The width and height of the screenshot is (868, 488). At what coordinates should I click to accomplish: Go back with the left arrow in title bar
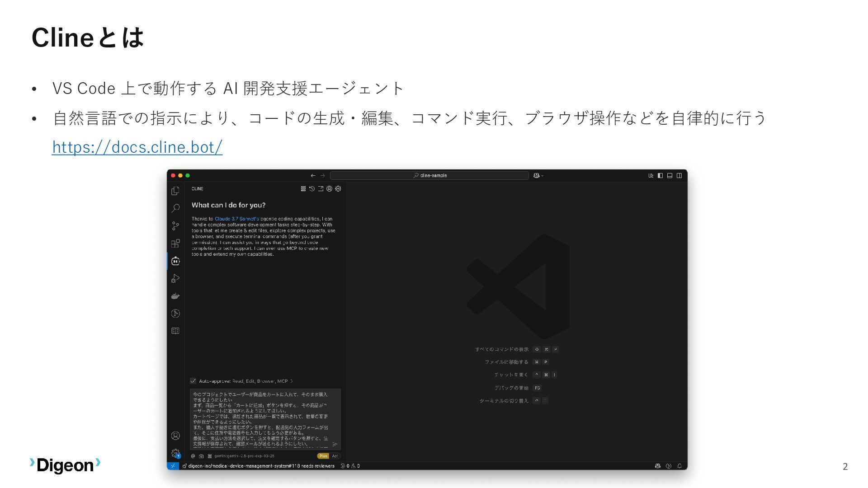coord(313,175)
